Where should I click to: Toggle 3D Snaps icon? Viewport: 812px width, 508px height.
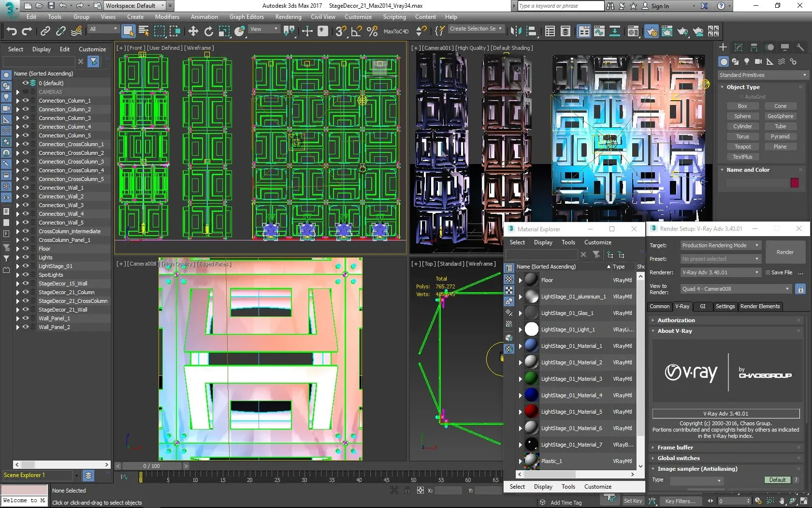pyautogui.click(x=341, y=31)
